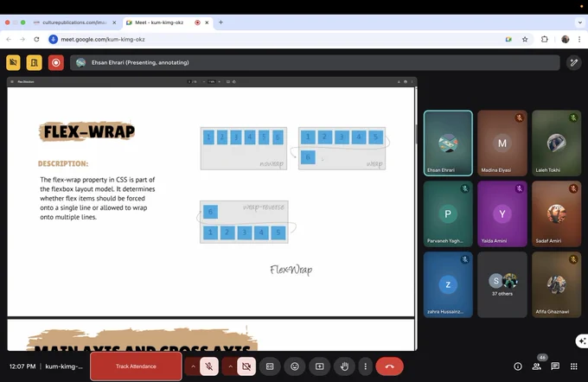Unmute the microphone
This screenshot has height=382, width=588.
coord(209,366)
